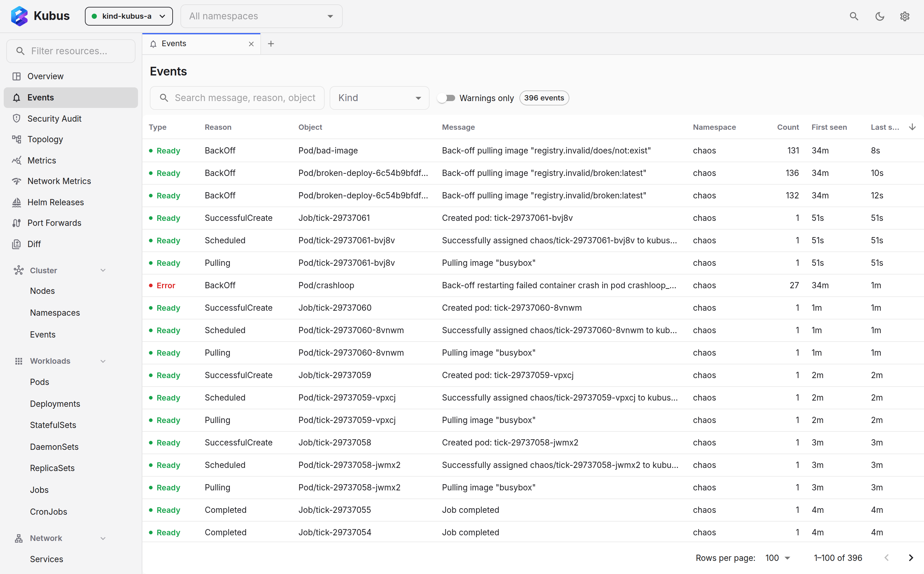Image resolution: width=924 pixels, height=574 pixels.
Task: Click the Cluster section hub icon
Action: (x=19, y=270)
